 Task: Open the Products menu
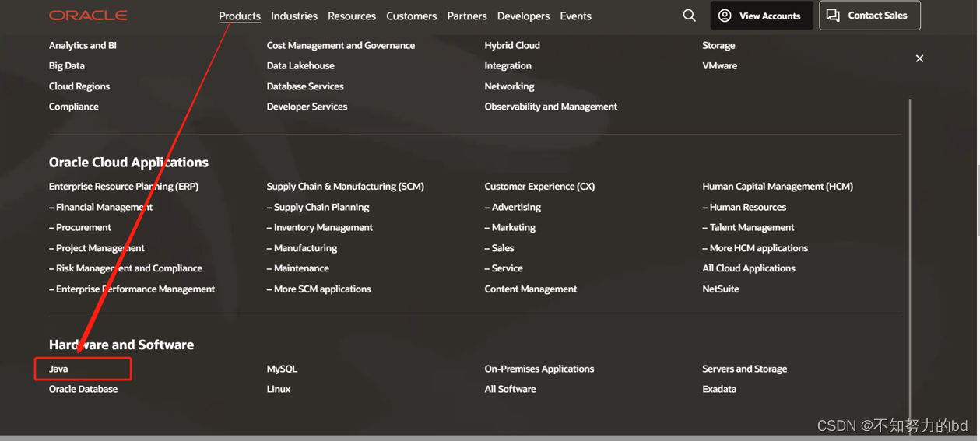coord(240,16)
